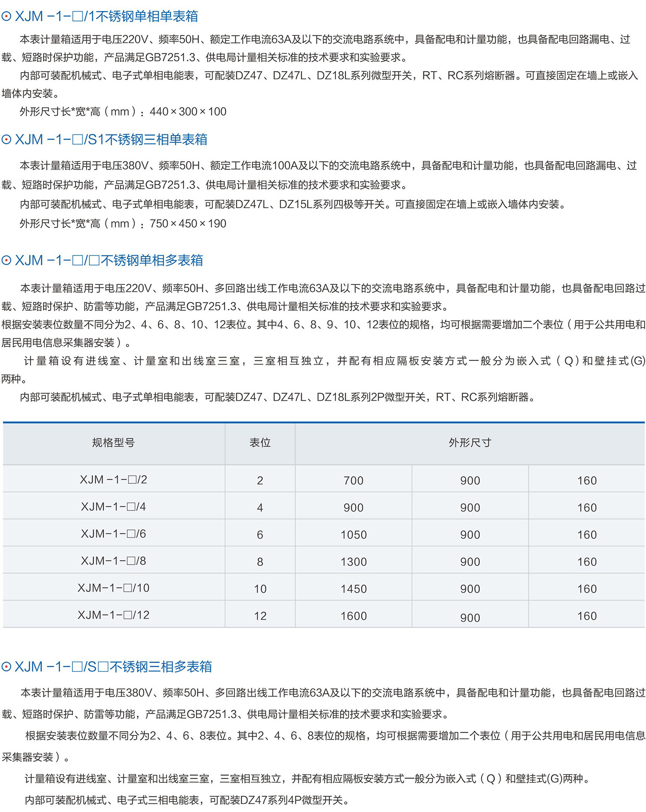Select the XJM-1-□/2 model cell
This screenshot has height=812, width=646.
(113, 480)
